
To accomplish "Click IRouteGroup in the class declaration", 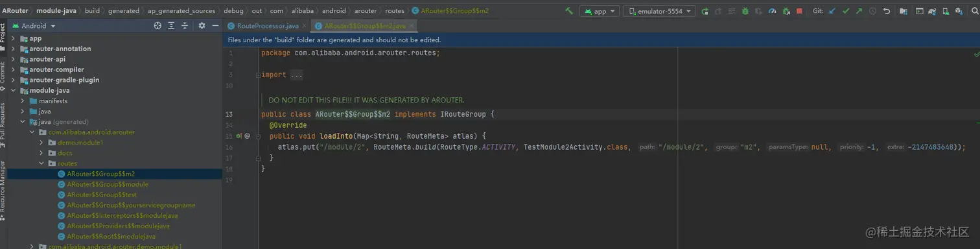I will pyautogui.click(x=463, y=115).
